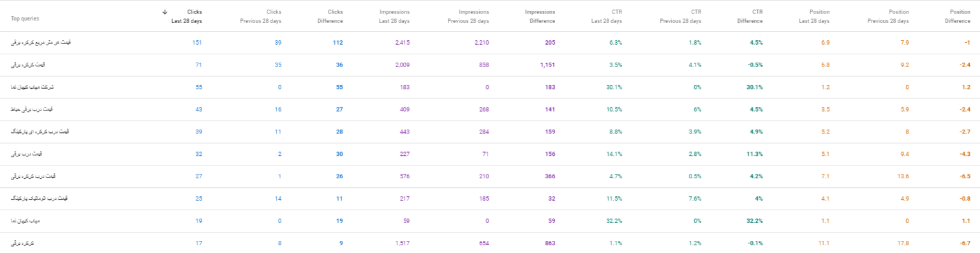Click the descending sort arrow beside Clicks
This screenshot has height=253, width=980.
click(165, 12)
